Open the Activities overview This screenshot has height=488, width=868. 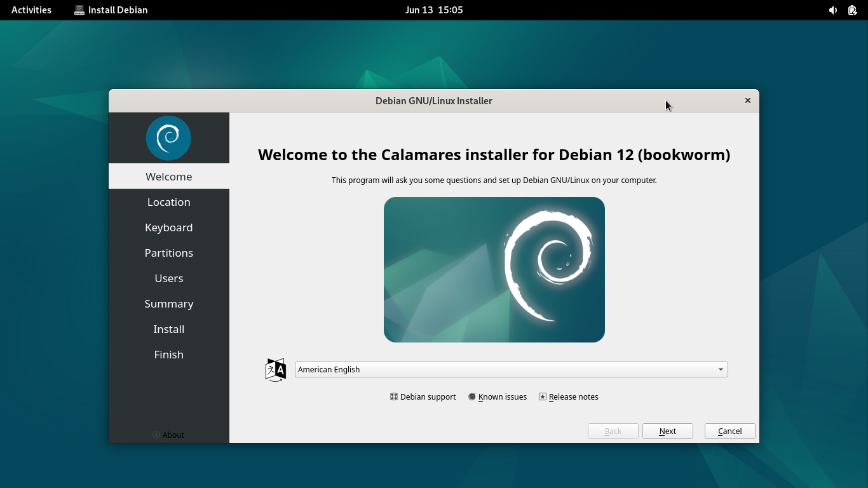point(31,10)
